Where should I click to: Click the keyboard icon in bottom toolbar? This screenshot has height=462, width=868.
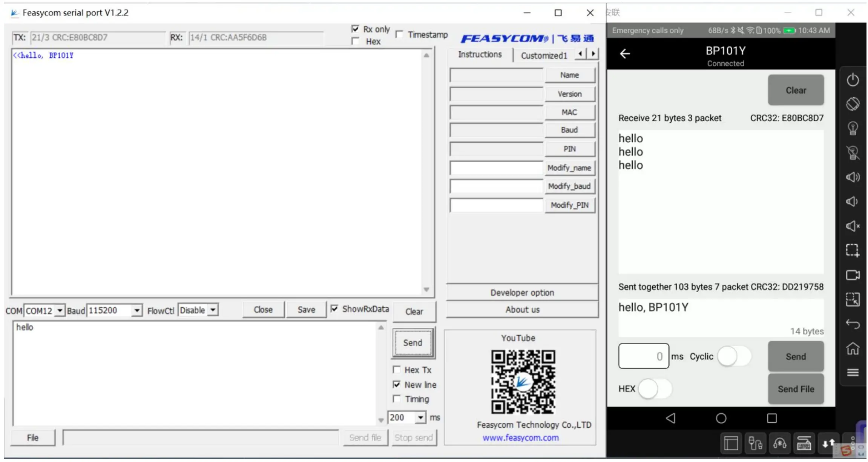tap(804, 444)
